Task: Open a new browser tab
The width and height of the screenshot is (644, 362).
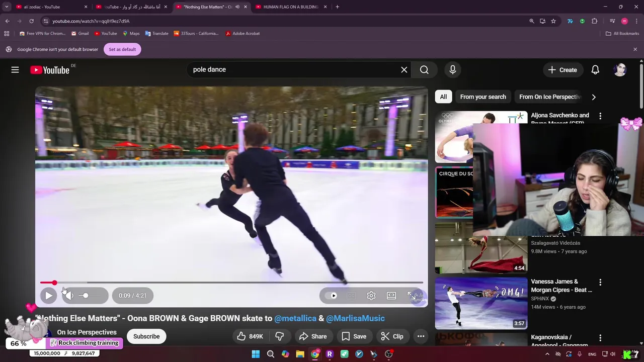Action: click(x=337, y=7)
